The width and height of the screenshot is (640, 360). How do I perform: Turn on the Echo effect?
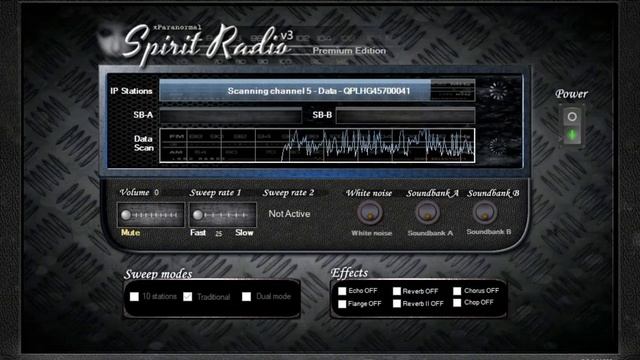pyautogui.click(x=342, y=291)
